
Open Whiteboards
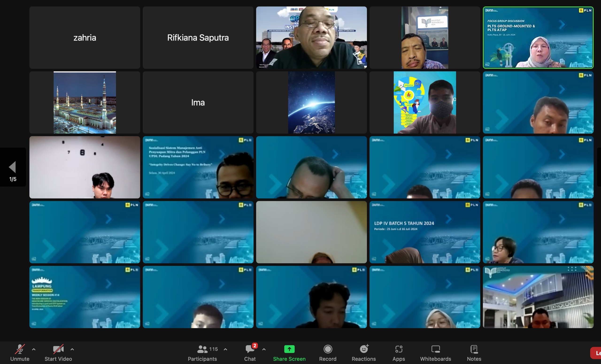pos(435,352)
